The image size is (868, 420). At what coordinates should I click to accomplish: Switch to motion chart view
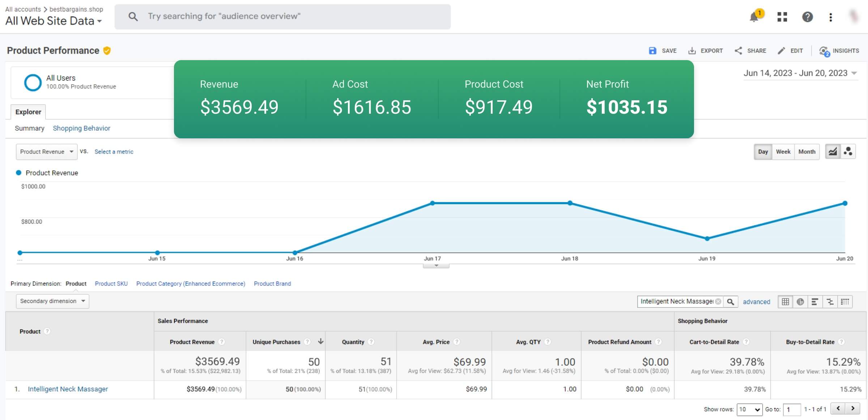click(848, 152)
